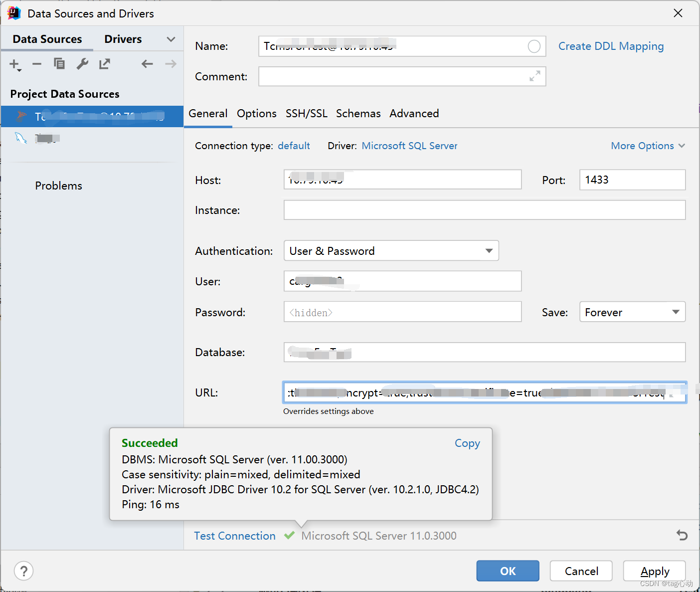Switch to Drivers tab
Viewport: 700px width, 592px height.
click(123, 39)
